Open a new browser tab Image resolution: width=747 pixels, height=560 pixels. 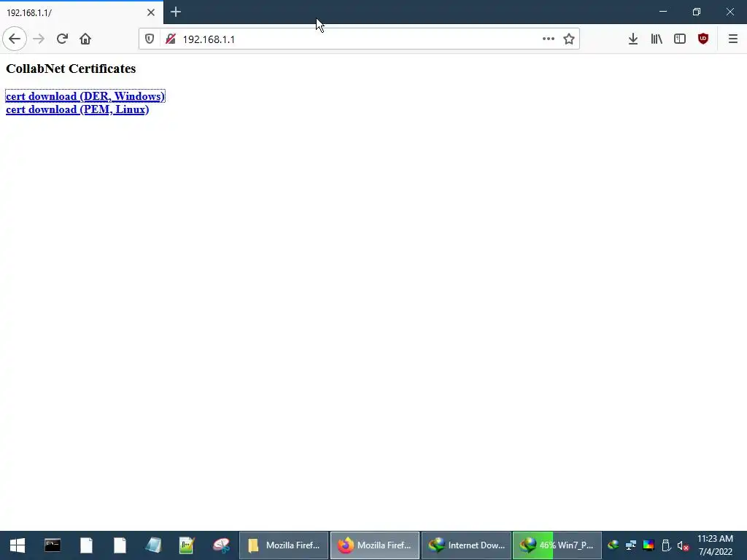pyautogui.click(x=175, y=12)
